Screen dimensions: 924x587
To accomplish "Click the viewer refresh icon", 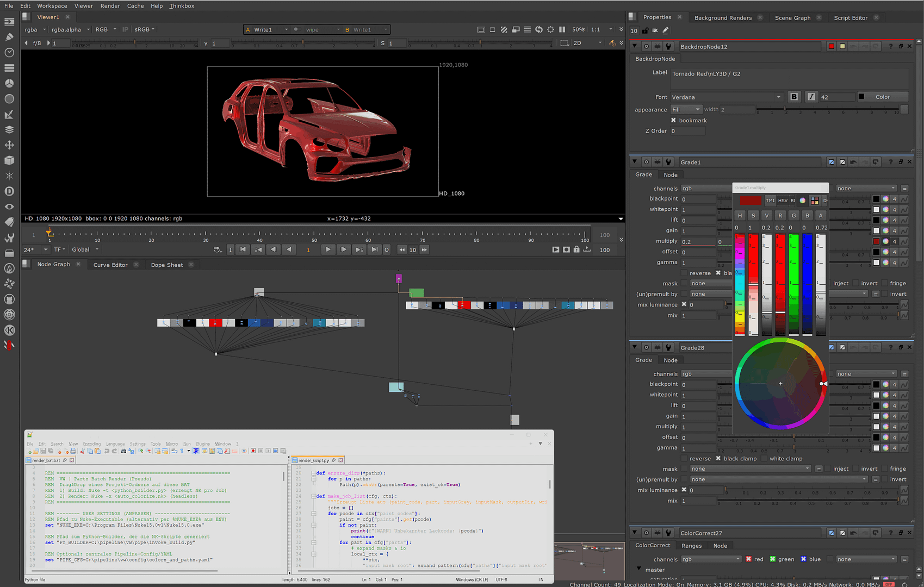I will [x=538, y=29].
